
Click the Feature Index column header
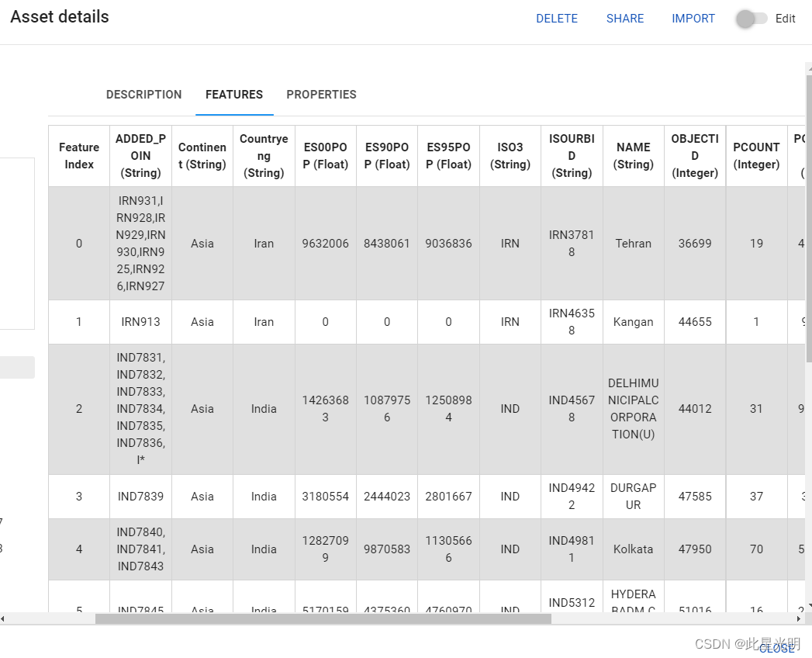78,155
